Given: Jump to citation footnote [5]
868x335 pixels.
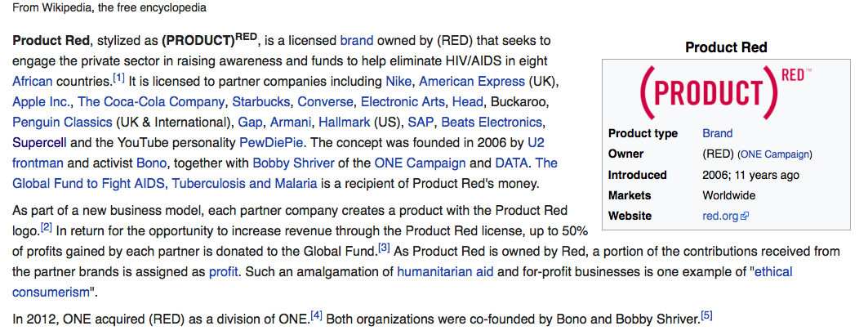Looking at the screenshot, I should [x=706, y=315].
